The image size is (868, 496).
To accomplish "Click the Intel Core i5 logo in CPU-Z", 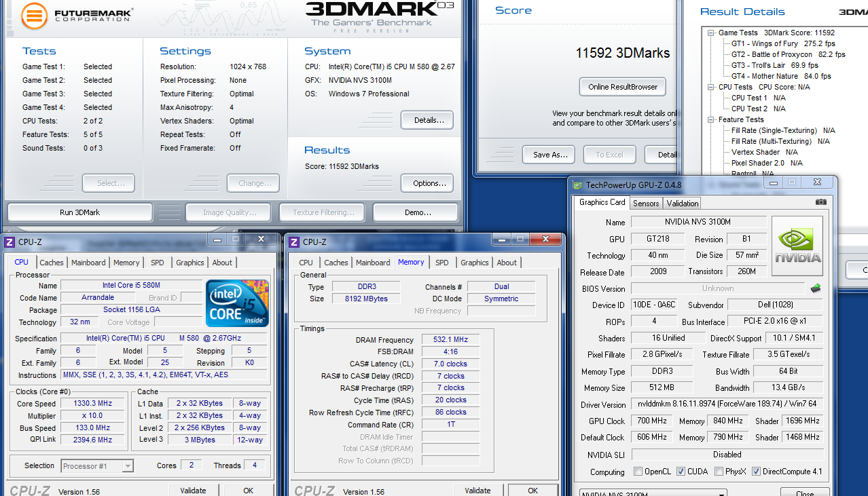I will (x=238, y=303).
